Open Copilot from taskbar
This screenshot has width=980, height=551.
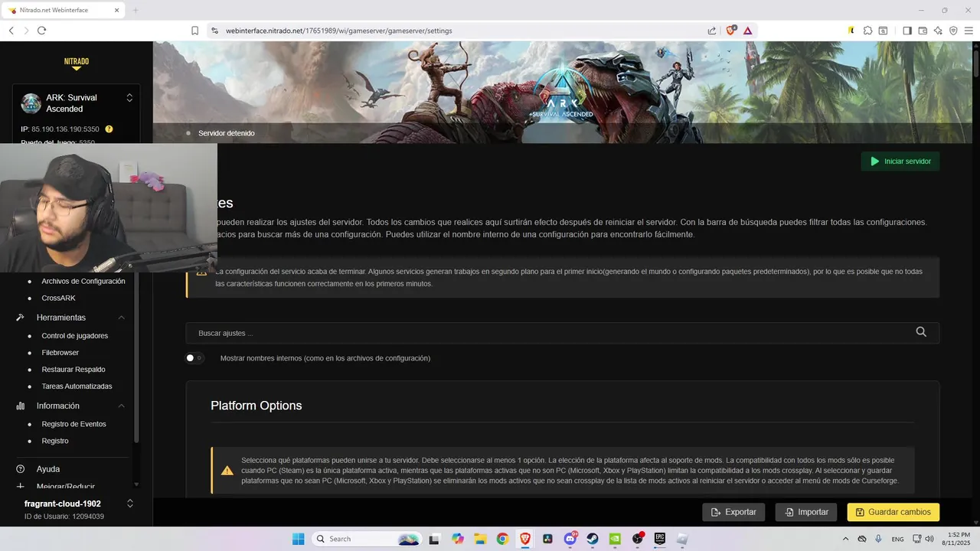[x=458, y=539]
